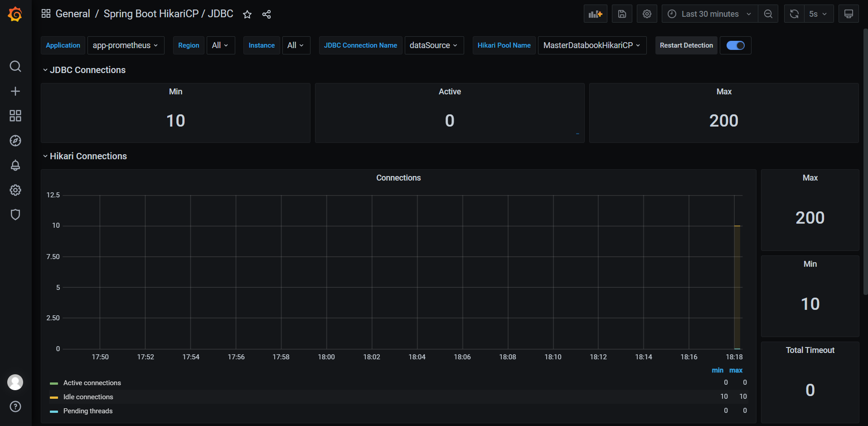The height and width of the screenshot is (426, 868).
Task: Click the idle connections bar at 18:18
Action: click(x=737, y=287)
